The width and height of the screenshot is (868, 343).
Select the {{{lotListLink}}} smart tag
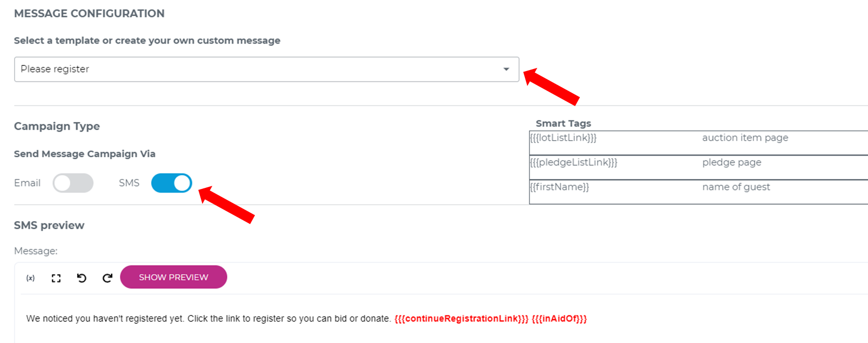[563, 138]
